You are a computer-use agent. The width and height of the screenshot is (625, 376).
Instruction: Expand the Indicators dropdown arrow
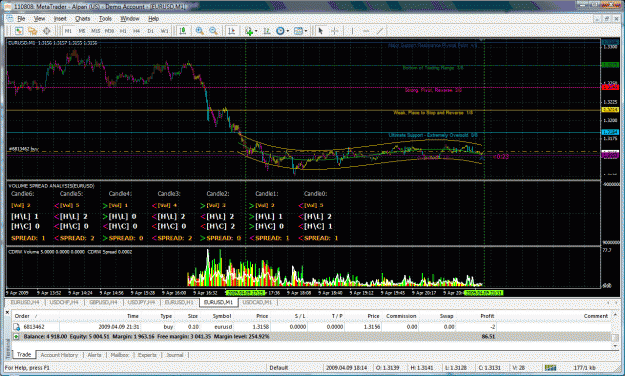tap(256, 31)
